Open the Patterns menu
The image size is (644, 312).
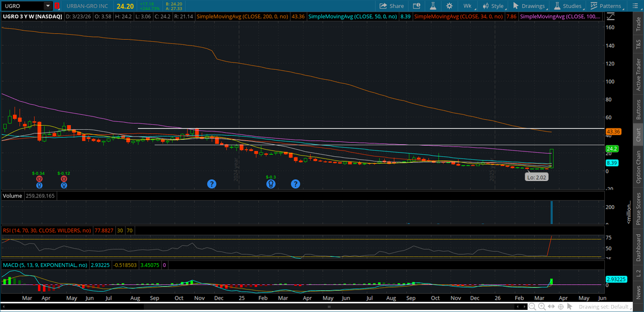point(606,6)
